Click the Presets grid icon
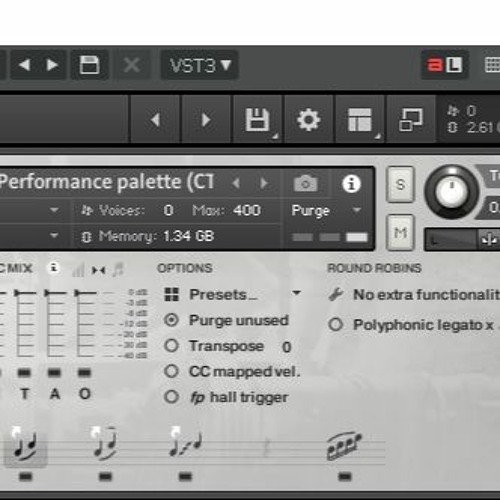500x500 pixels. (172, 294)
